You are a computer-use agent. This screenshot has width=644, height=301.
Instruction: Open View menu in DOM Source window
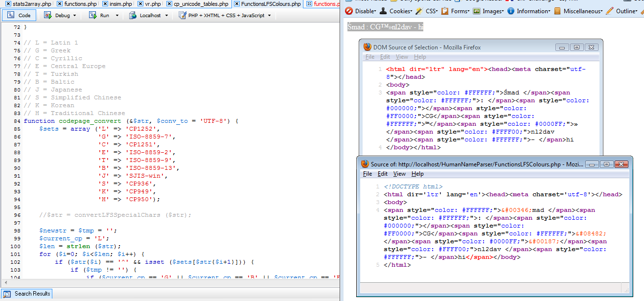tap(402, 57)
